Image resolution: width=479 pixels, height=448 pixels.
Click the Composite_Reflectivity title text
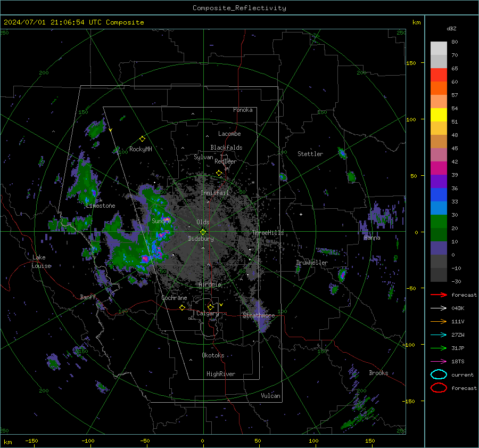pos(240,8)
